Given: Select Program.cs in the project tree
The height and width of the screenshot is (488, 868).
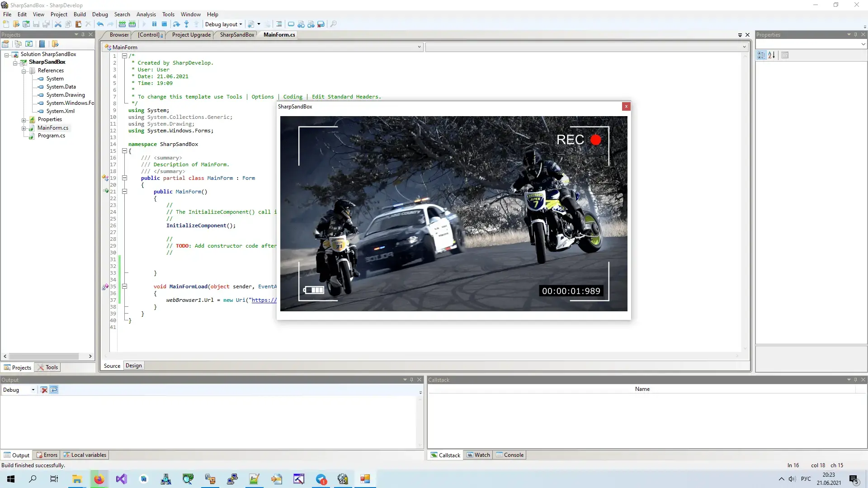Looking at the screenshot, I should pyautogui.click(x=51, y=136).
